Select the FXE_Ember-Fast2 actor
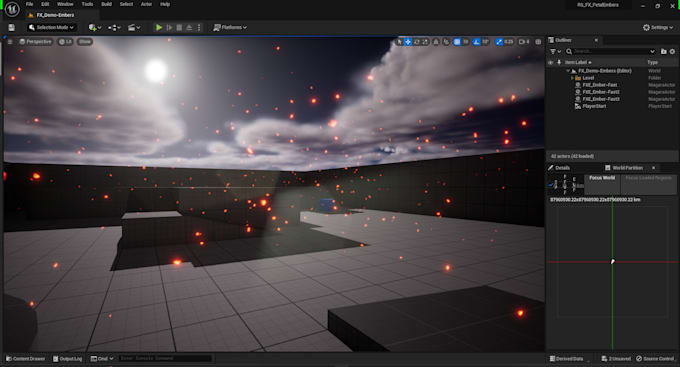 tap(601, 92)
